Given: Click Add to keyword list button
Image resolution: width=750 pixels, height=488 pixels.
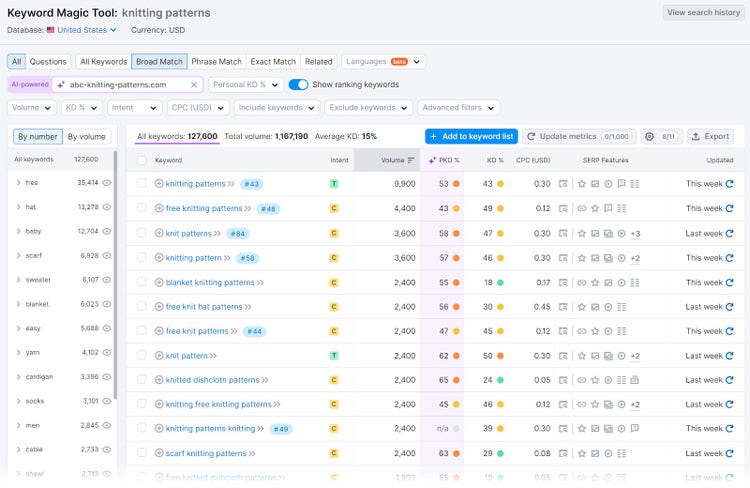Looking at the screenshot, I should [x=472, y=136].
